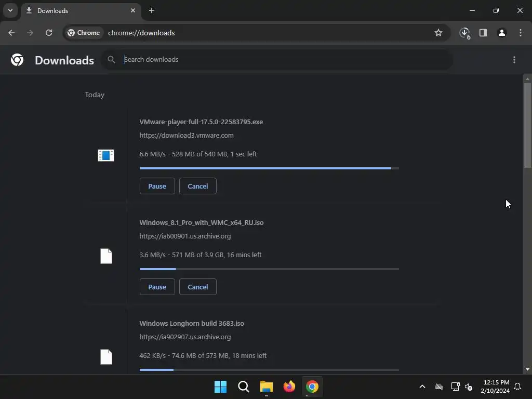Open VMware-player-full-17.5.0-22583795.exe file link
Image resolution: width=532 pixels, height=399 pixels.
pyautogui.click(x=201, y=122)
